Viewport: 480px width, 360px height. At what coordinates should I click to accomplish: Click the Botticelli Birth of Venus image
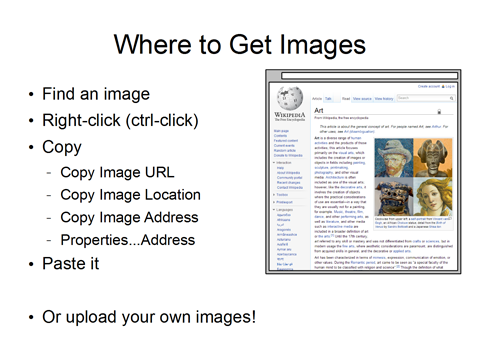(433, 196)
